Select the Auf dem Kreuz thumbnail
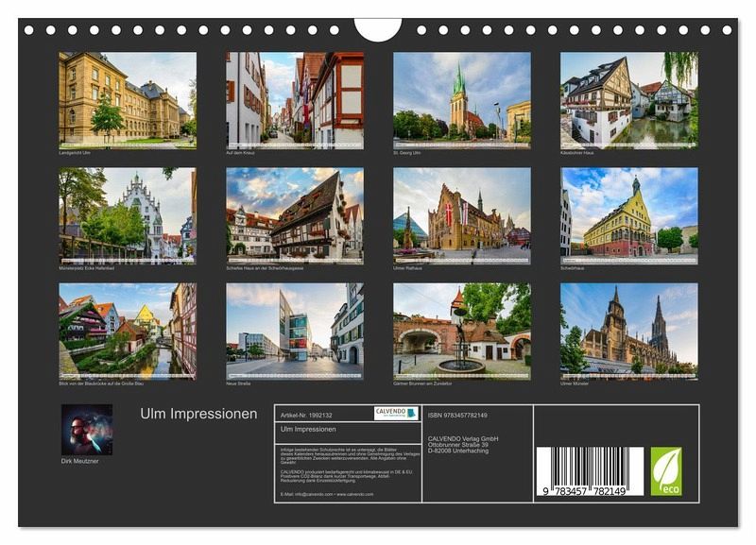756x545 pixels. pos(295,99)
